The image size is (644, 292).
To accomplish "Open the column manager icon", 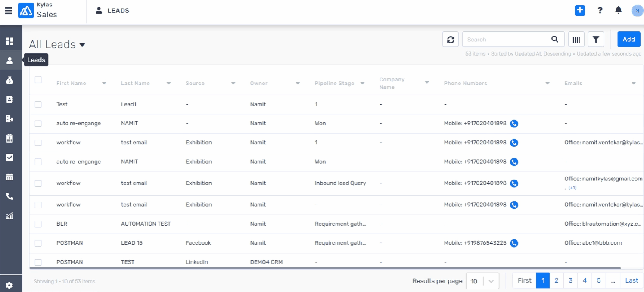I will pyautogui.click(x=576, y=40).
